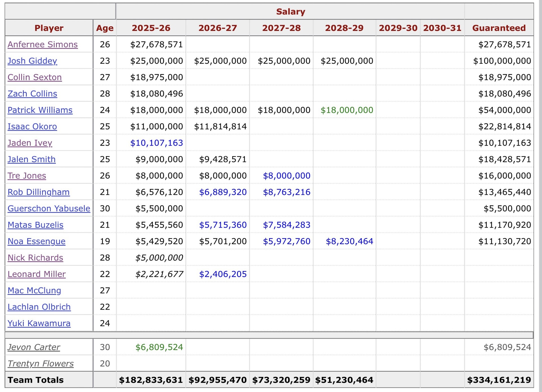Click the Jevon Carter italic link
Image resolution: width=542 pixels, height=392 pixels.
[x=34, y=347]
